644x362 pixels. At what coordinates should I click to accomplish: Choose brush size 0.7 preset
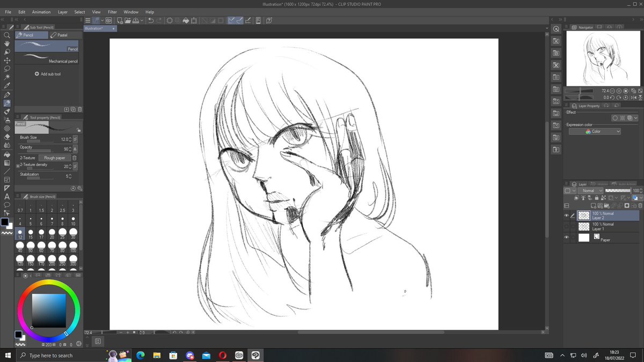coord(20,206)
